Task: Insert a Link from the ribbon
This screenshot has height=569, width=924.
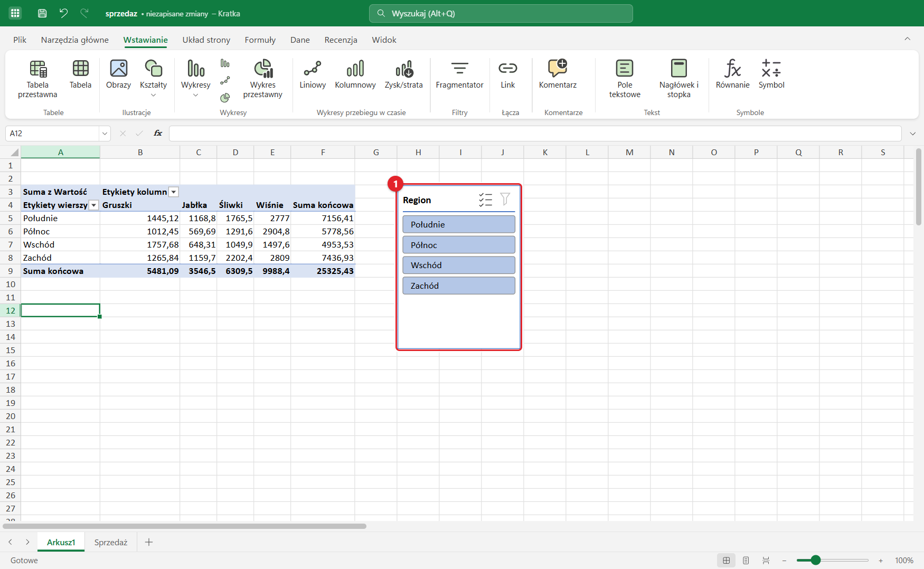Action: 508,74
